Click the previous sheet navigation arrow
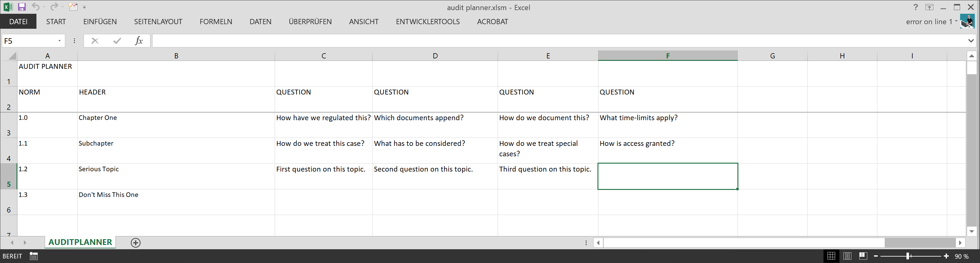 click(x=12, y=243)
